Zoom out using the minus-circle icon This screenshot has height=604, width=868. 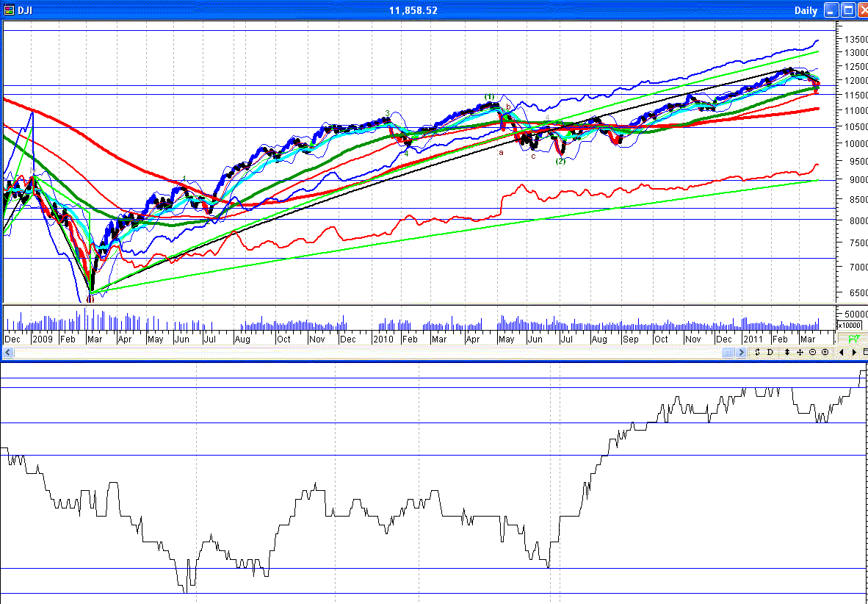coord(813,352)
